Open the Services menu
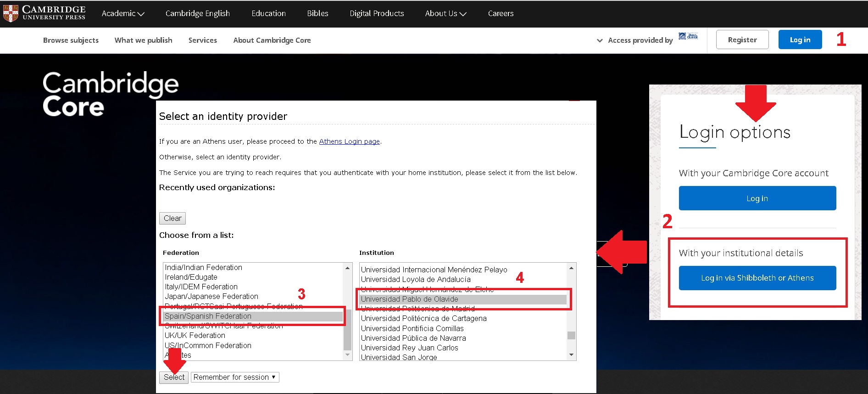This screenshot has width=868, height=394. coord(203,40)
